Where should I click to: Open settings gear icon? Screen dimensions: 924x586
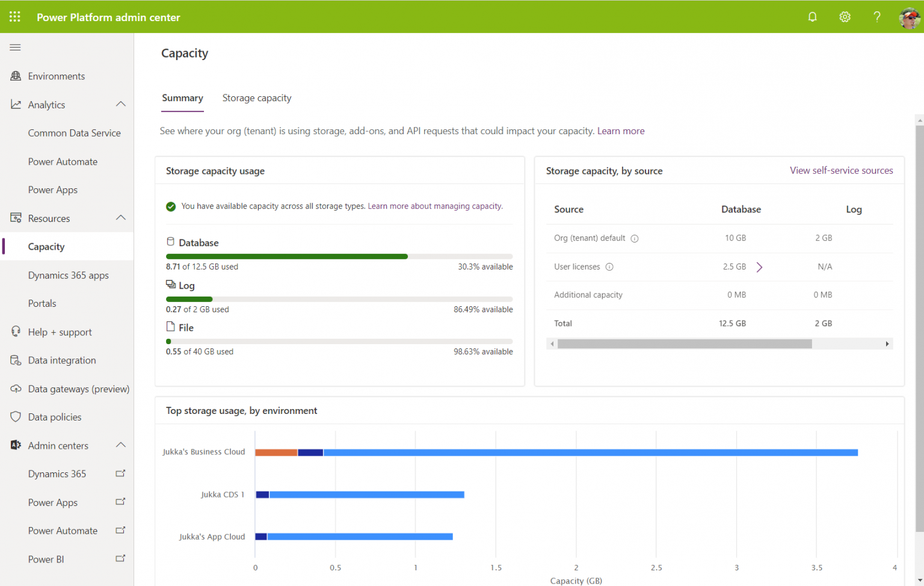click(845, 17)
